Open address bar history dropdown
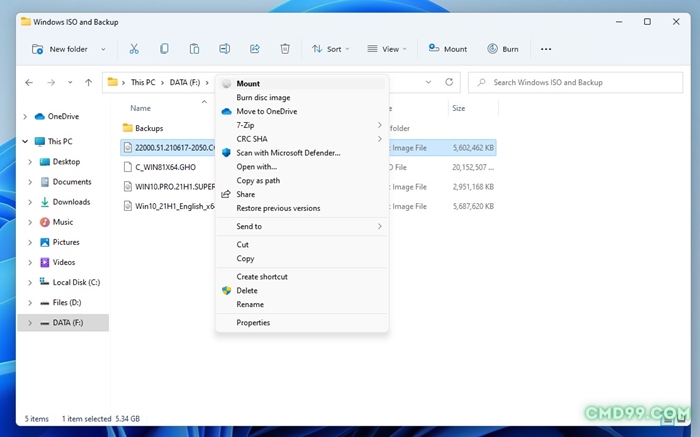Viewport: 700px width, 437px height. click(428, 82)
